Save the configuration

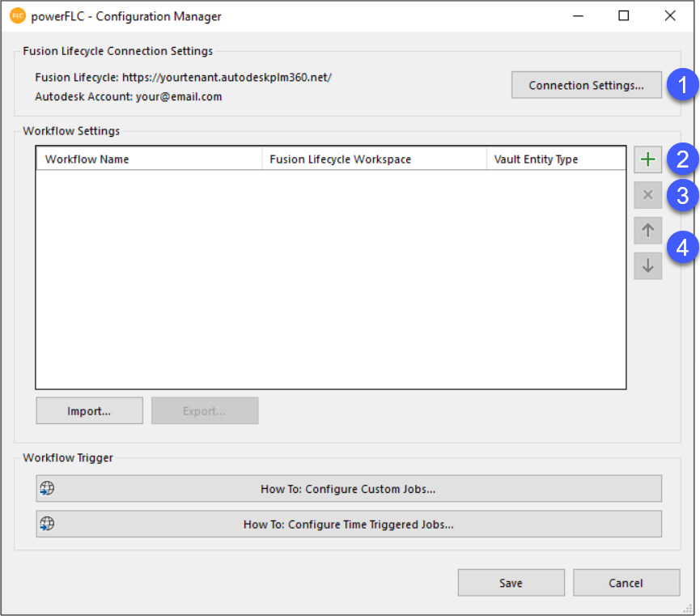coord(511,583)
